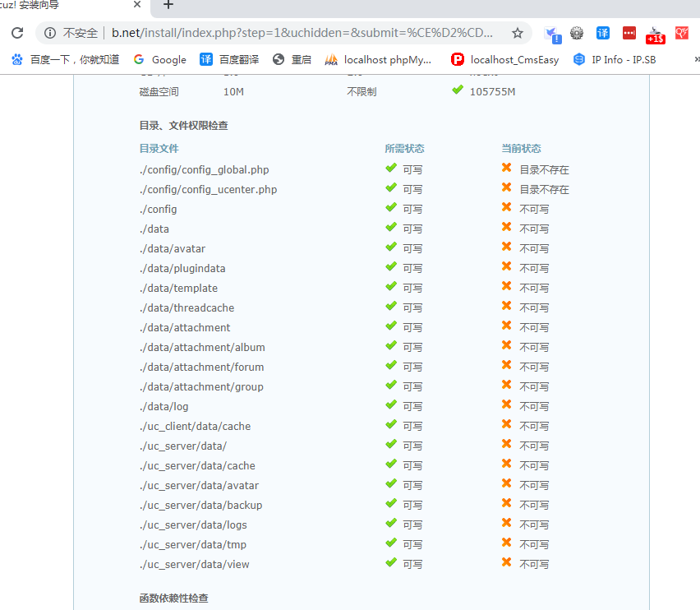Close the Discuz! 安装向导 tab
700x610 pixels.
(136, 5)
